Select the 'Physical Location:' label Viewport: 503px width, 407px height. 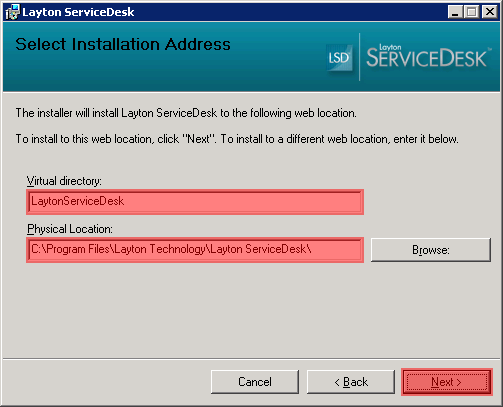click(x=70, y=229)
